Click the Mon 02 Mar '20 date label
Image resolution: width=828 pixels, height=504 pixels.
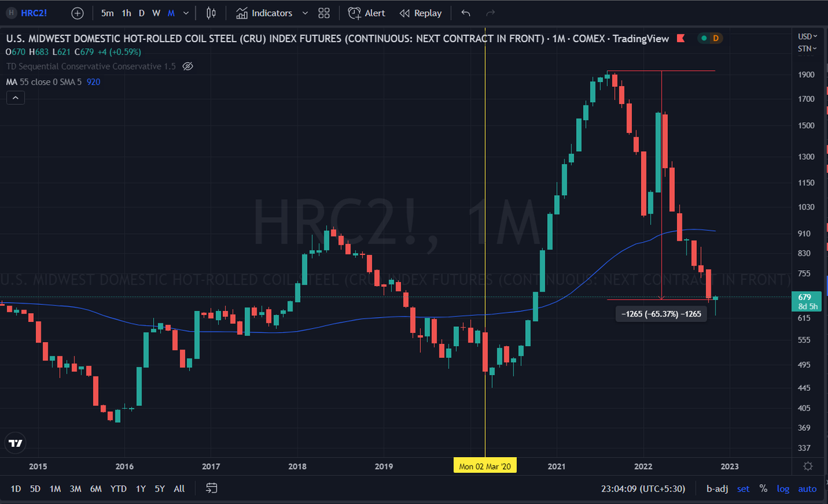coord(485,467)
